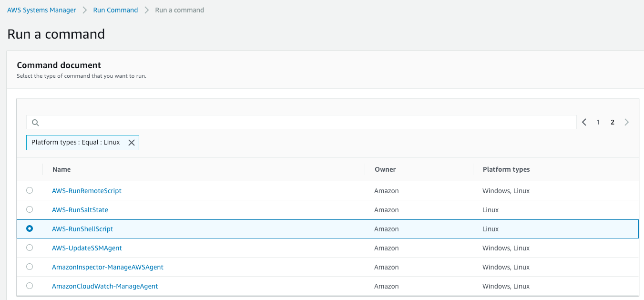Image resolution: width=644 pixels, height=300 pixels.
Task: Click the Platform types column header
Action: click(x=506, y=169)
